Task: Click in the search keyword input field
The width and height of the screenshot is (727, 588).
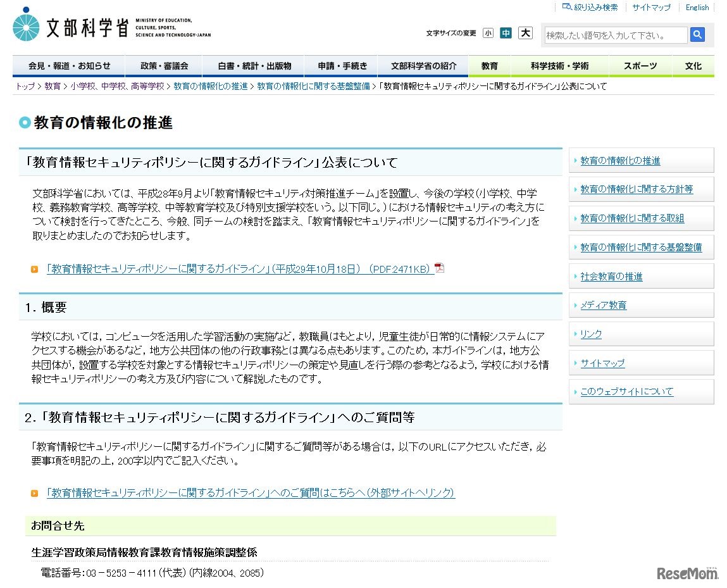Action: (x=614, y=35)
